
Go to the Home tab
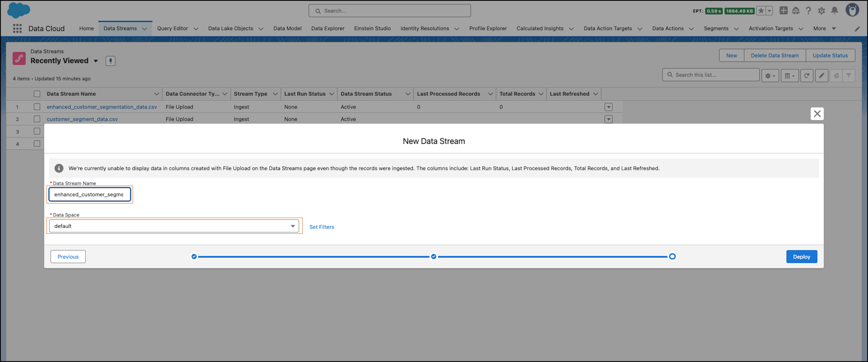click(x=87, y=29)
